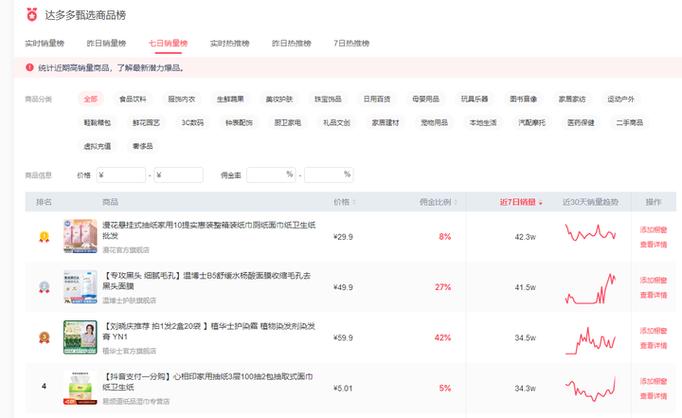
Task: Pick the 二手商品 category
Action: 629,123
